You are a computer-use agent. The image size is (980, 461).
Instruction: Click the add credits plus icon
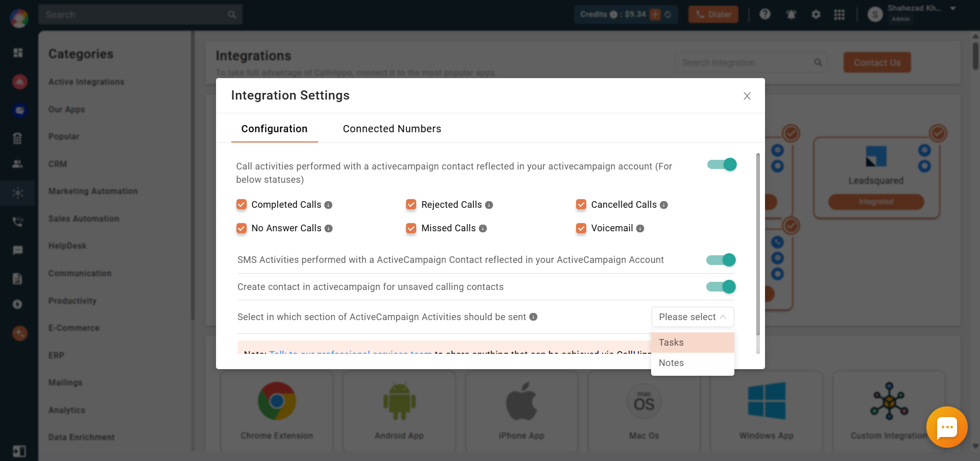coord(655,14)
